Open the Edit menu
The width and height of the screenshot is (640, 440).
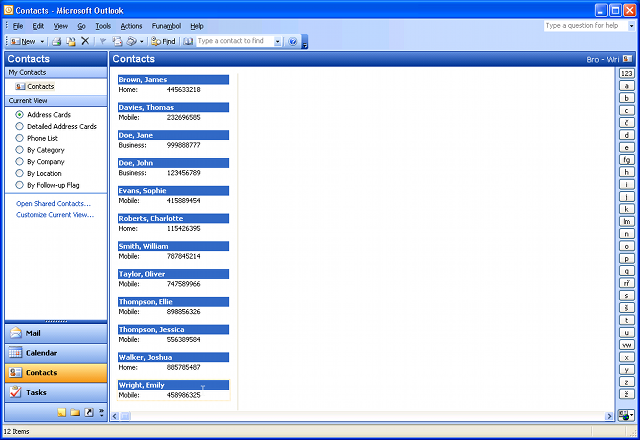(x=38, y=26)
